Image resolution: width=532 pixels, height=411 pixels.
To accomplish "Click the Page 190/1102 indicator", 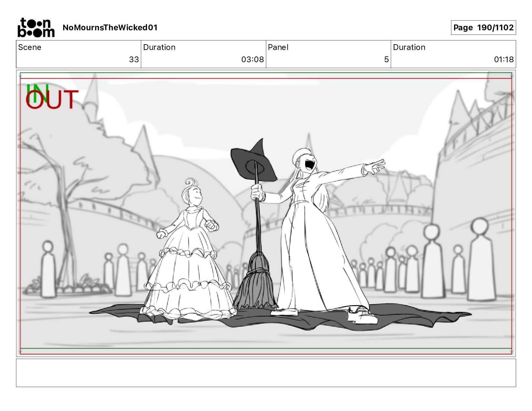I will [483, 27].
